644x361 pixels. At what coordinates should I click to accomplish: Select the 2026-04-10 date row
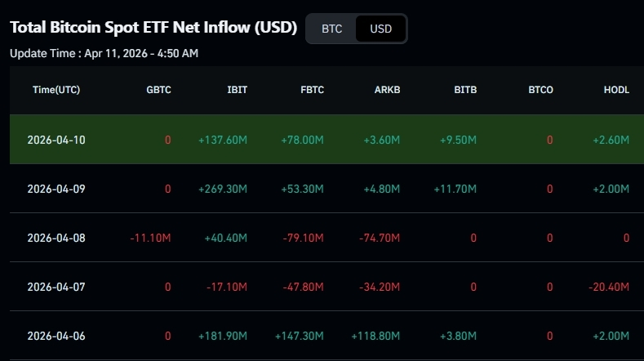point(56,140)
